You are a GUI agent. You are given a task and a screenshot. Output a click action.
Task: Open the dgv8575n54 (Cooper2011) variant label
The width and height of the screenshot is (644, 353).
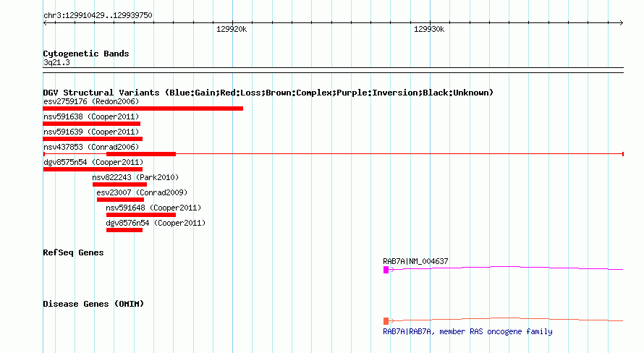[93, 162]
